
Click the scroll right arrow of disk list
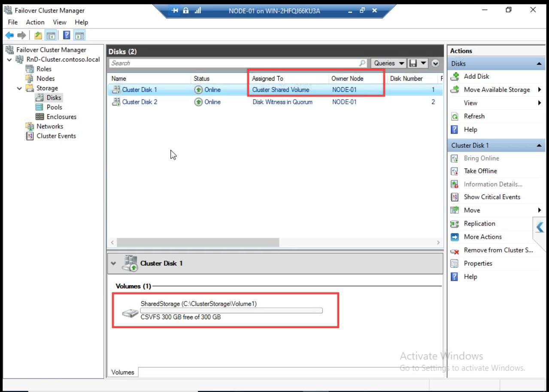[438, 243]
